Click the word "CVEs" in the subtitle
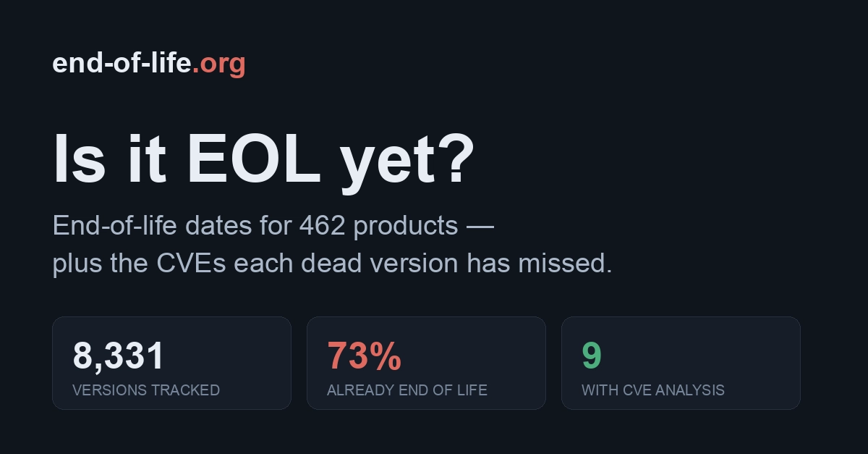 pos(191,264)
